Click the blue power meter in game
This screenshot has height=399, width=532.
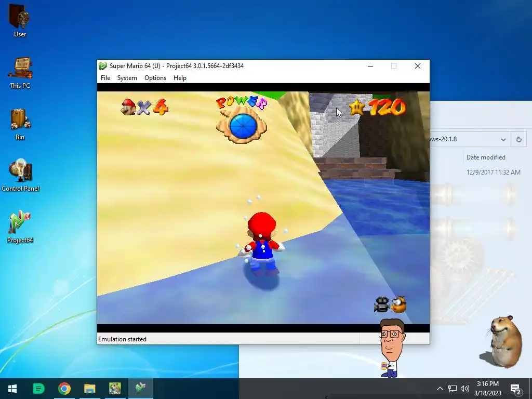[243, 126]
